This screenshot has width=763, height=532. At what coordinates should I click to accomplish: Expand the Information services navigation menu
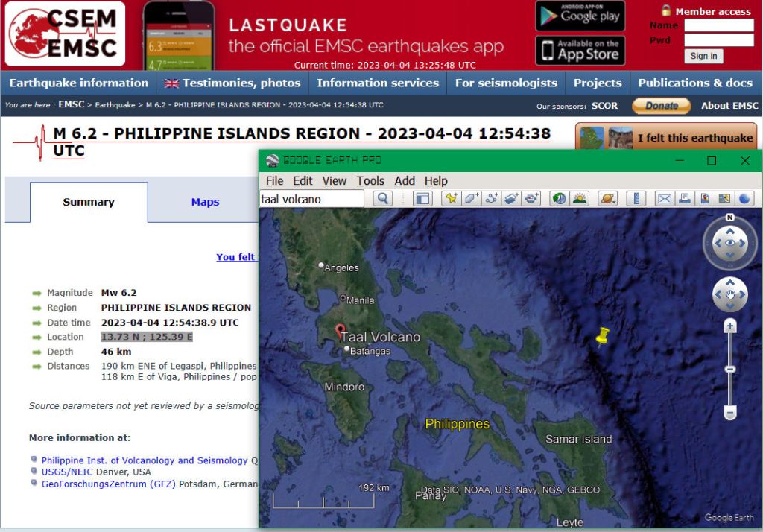377,83
